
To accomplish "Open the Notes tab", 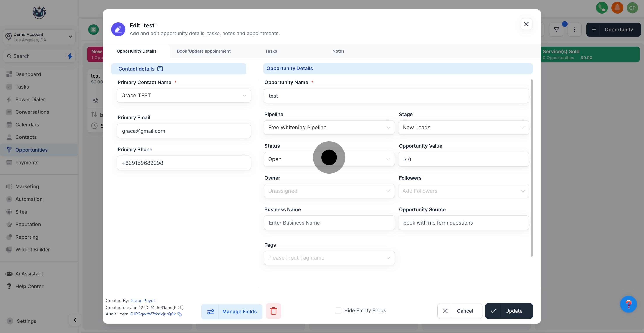I will tap(338, 51).
